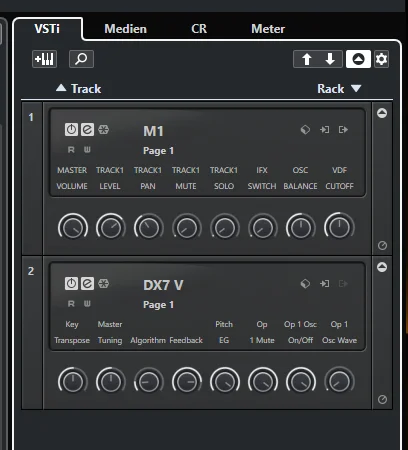Open the M1 Page 1 selector

pyautogui.click(x=158, y=151)
